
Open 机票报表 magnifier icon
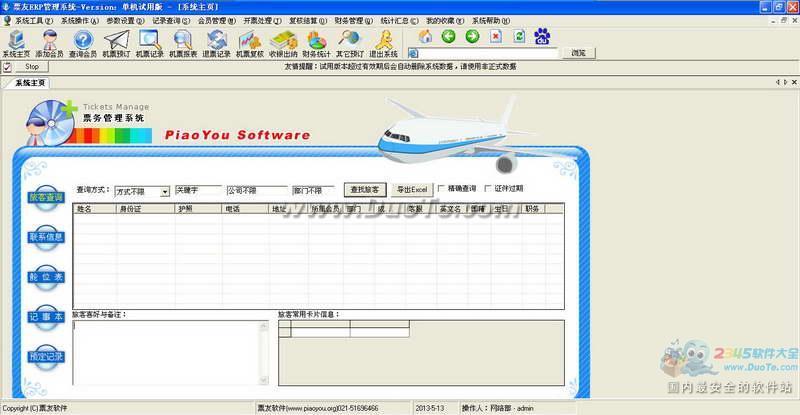coord(183,43)
